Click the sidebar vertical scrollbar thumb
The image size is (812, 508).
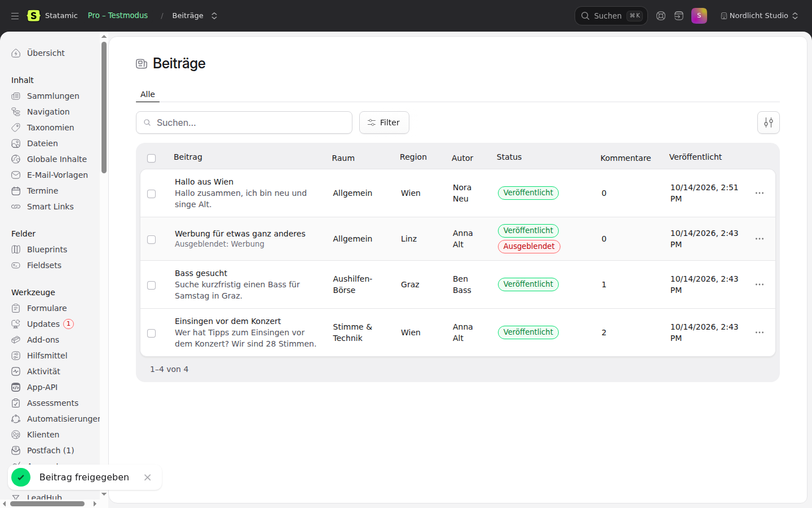click(x=104, y=107)
